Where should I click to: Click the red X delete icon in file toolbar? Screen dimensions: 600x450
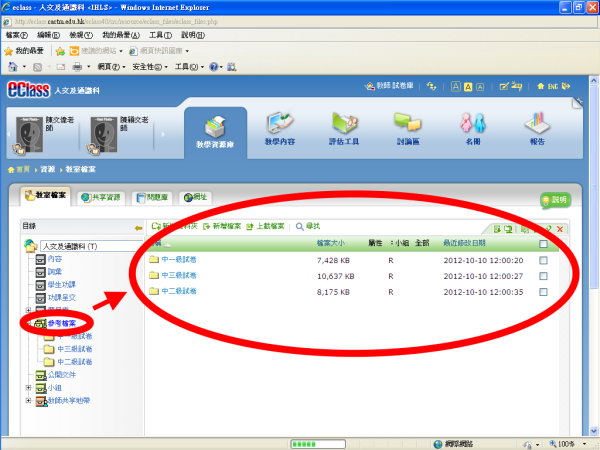560,229
